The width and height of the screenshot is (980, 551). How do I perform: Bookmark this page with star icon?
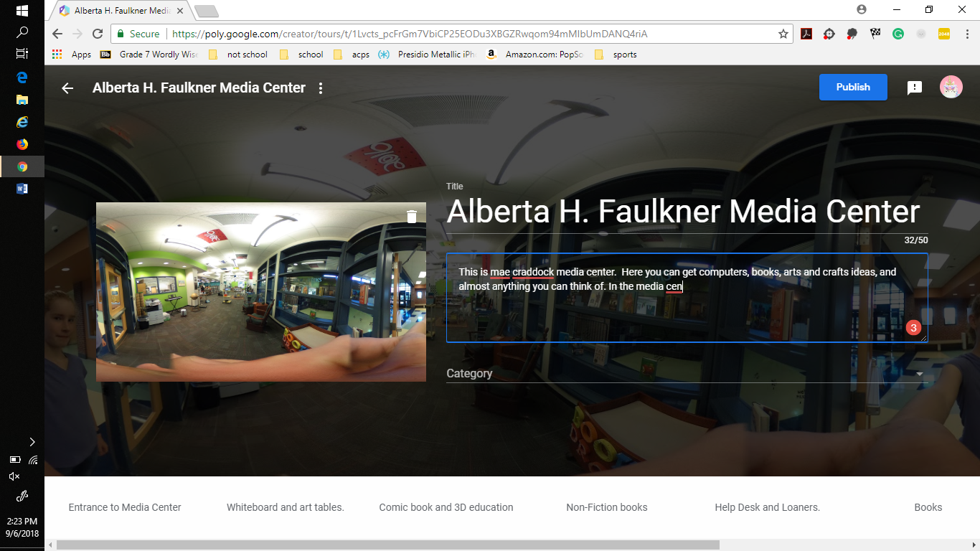click(x=783, y=34)
